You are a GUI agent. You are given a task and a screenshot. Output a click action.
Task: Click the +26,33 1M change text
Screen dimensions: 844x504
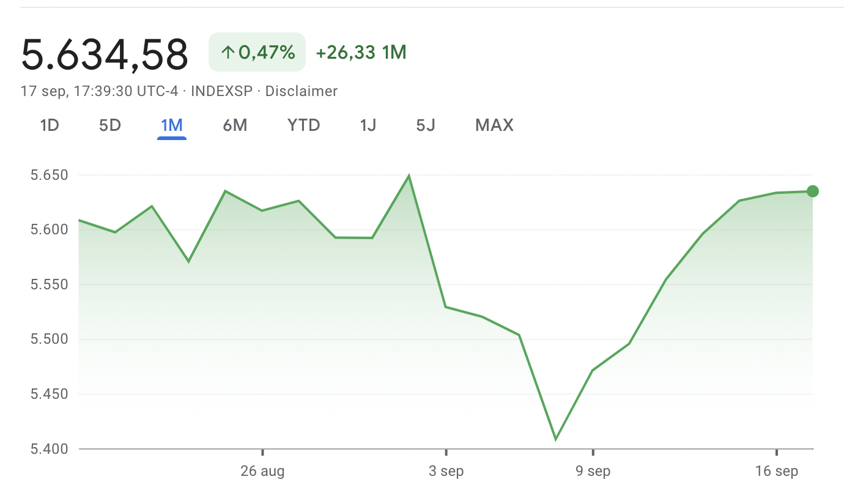361,53
